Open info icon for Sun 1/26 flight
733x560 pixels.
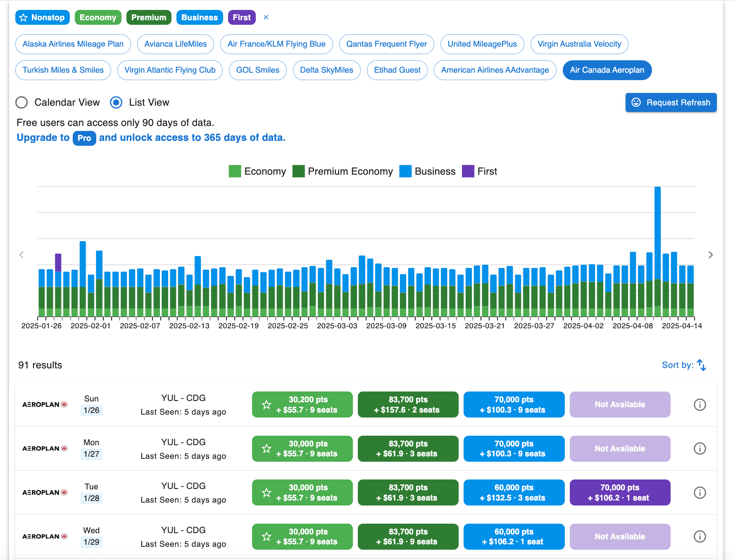click(x=700, y=405)
